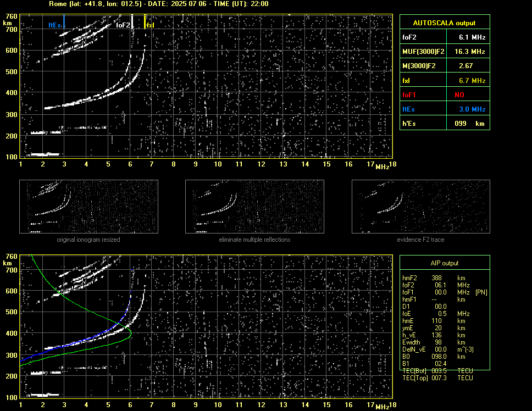Click the blue ftEs label in AUTOSCALA table
Screen dimensions: 532x411
pyautogui.click(x=408, y=109)
